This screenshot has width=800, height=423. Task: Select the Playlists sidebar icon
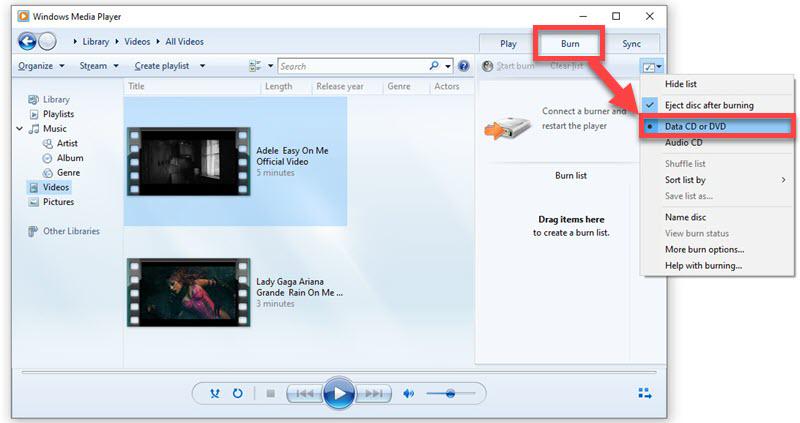pyautogui.click(x=34, y=114)
